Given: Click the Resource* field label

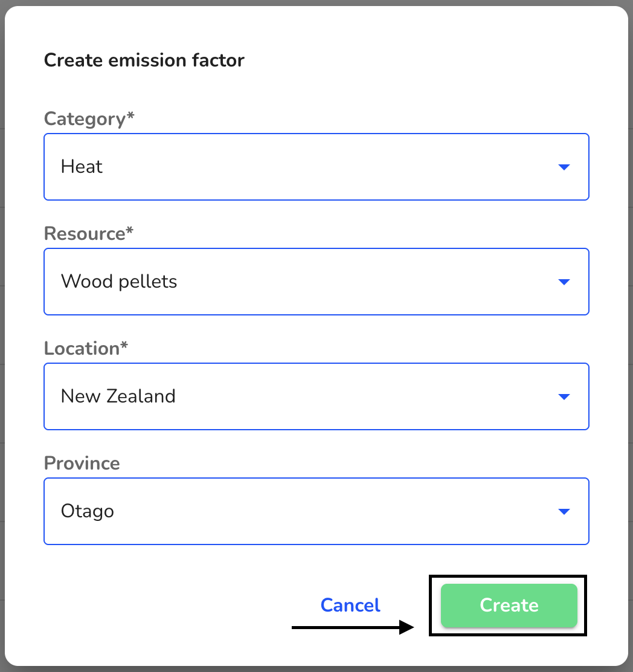Looking at the screenshot, I should coord(89,234).
